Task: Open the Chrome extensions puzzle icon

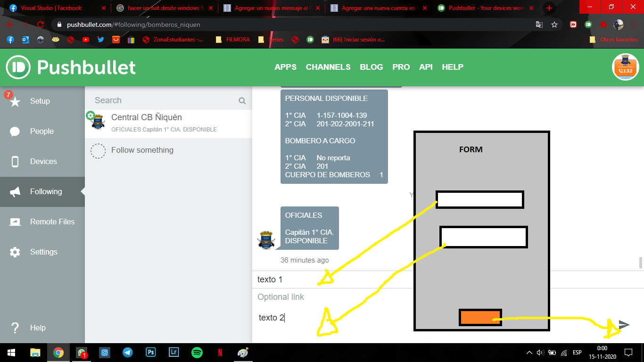Action: [x=603, y=25]
